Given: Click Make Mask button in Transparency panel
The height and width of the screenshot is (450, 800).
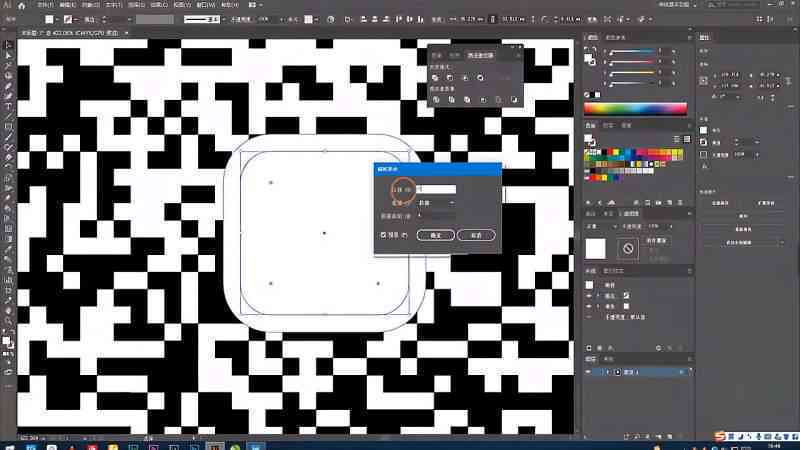Looking at the screenshot, I should click(x=657, y=240).
